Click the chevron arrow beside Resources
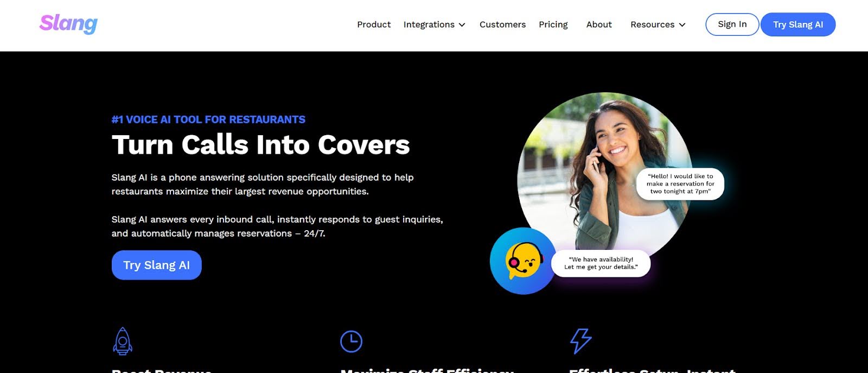This screenshot has height=373, width=868. (x=682, y=25)
